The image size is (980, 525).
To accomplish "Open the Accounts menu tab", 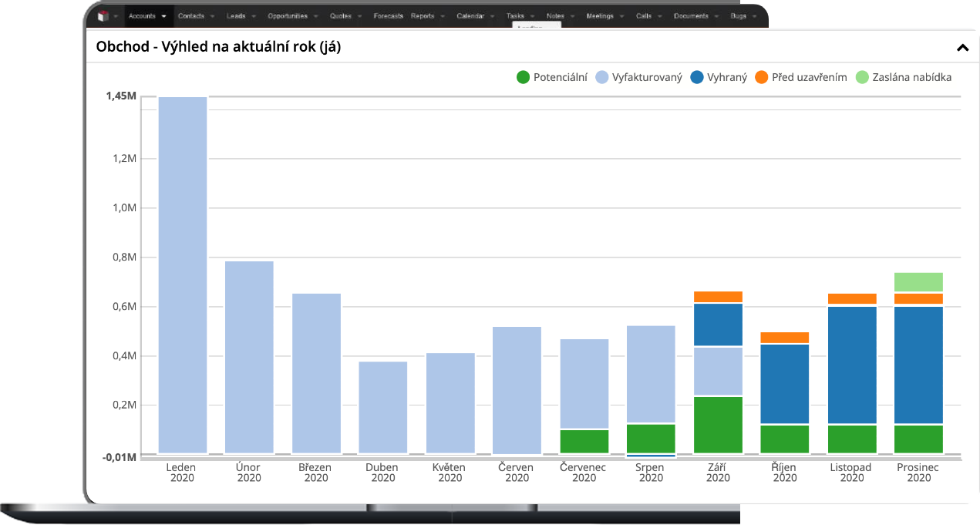I will click(142, 16).
